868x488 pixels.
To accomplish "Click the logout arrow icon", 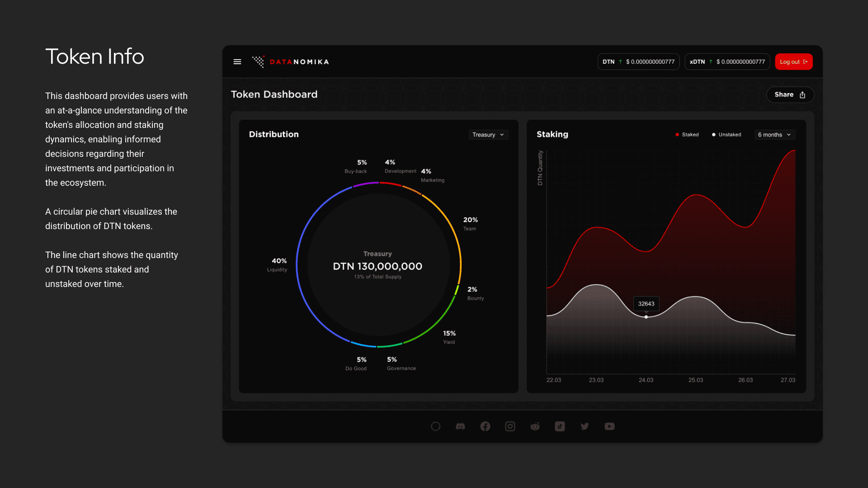I will click(805, 62).
